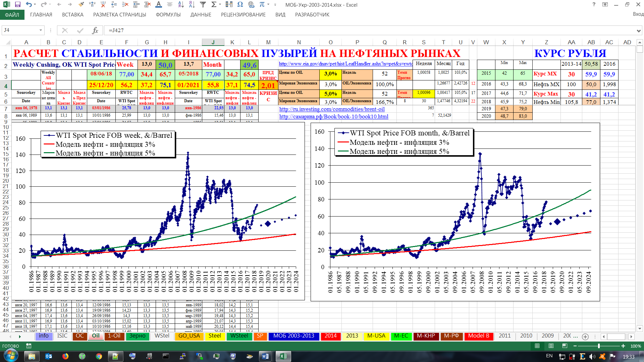Switch to Normal view in status bar

(537, 346)
